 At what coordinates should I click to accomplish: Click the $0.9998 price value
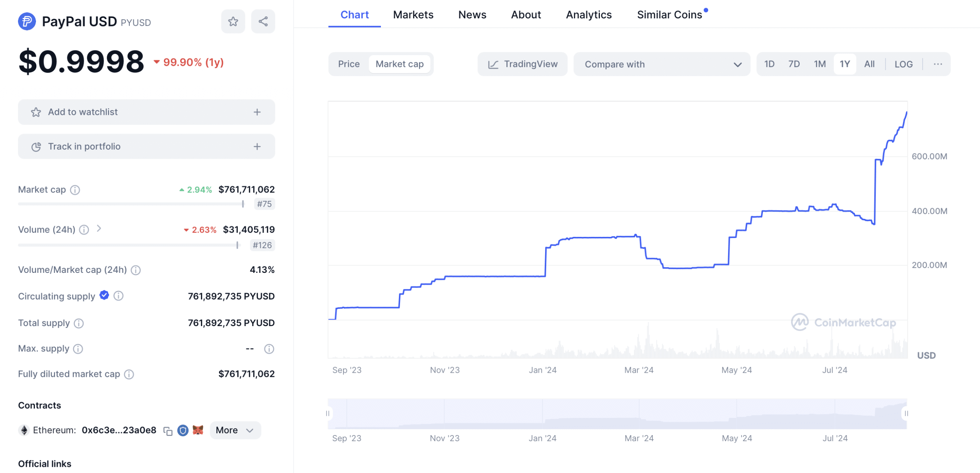[81, 62]
